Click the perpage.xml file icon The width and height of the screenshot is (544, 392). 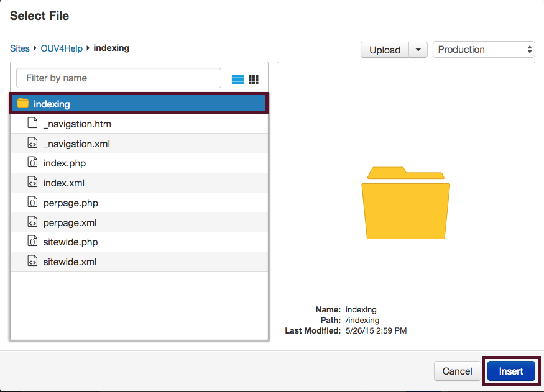(x=33, y=222)
